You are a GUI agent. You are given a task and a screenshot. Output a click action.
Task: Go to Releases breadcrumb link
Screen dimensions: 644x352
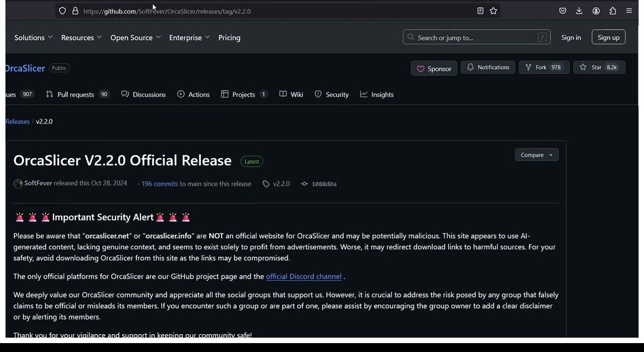[18, 122]
